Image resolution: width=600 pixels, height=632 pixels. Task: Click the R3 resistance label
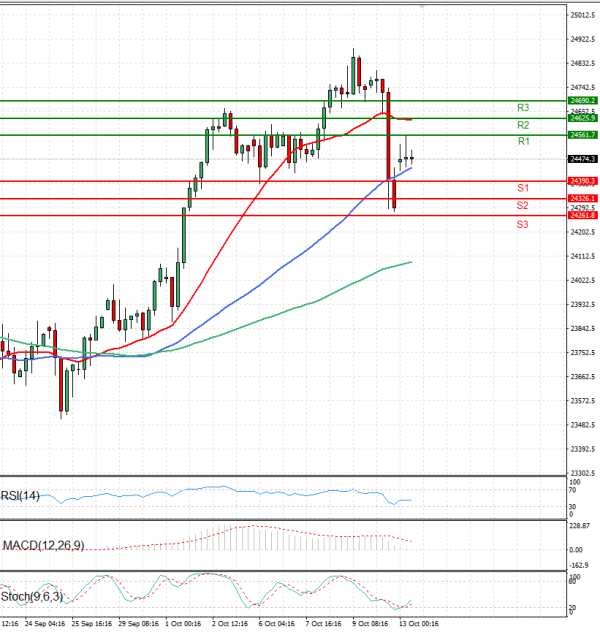pyautogui.click(x=523, y=107)
